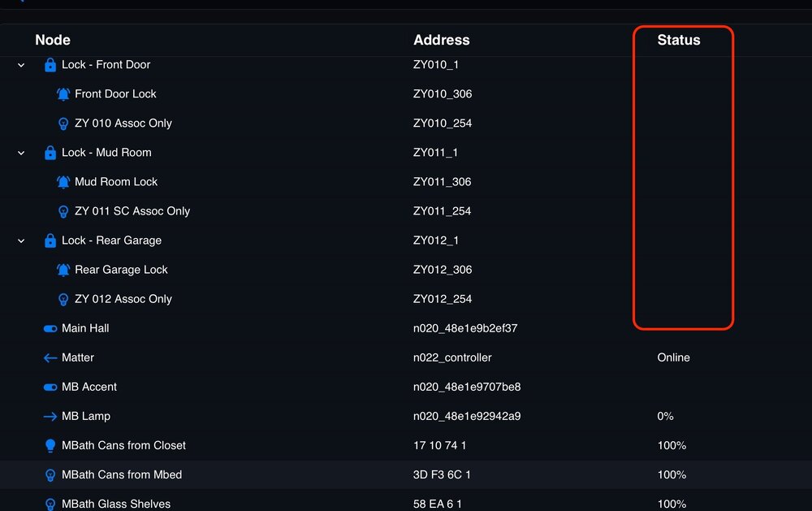Click the arrow icon beside MB Lamp
The height and width of the screenshot is (511, 812).
50,416
